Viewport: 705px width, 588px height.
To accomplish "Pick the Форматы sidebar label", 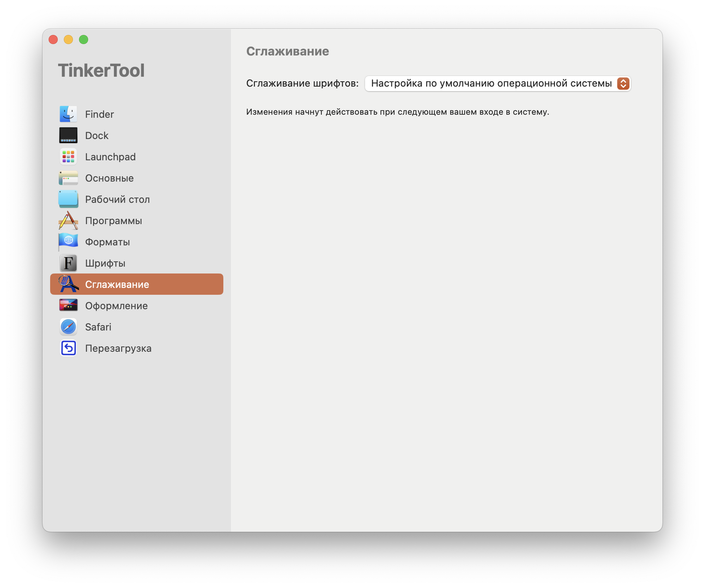I will point(107,242).
